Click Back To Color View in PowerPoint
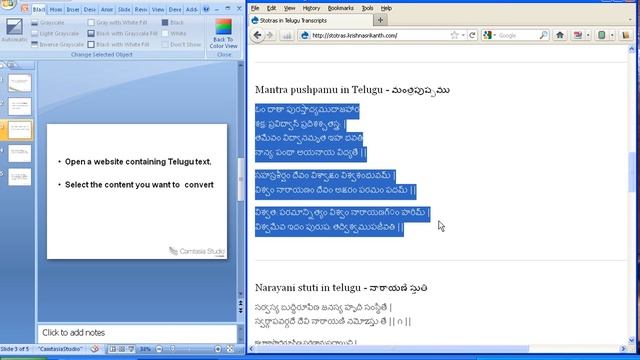Viewport: 640px width, 360px height. pyautogui.click(x=223, y=33)
